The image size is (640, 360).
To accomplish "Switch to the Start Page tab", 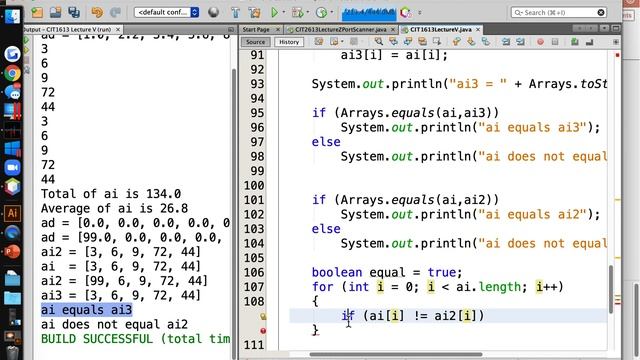I will [256, 29].
